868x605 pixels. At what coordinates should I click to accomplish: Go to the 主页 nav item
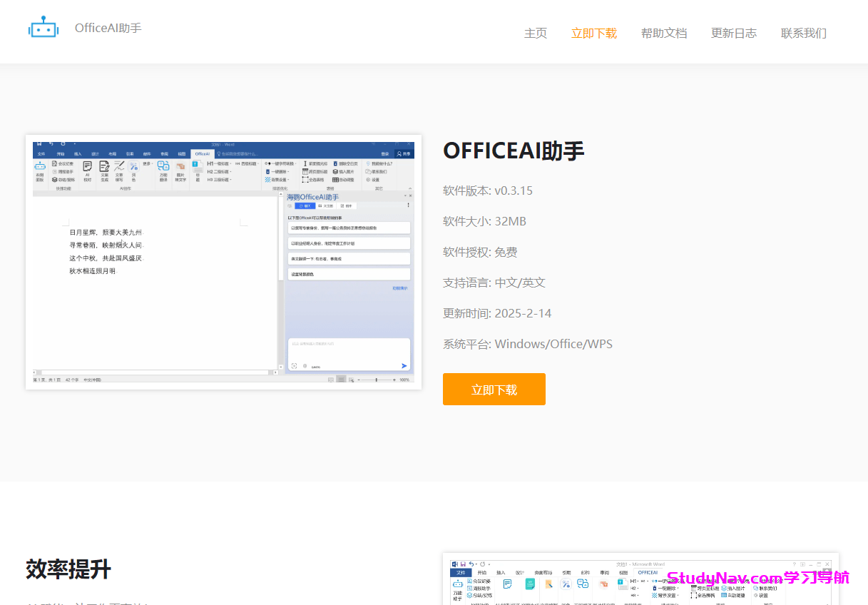[536, 33]
